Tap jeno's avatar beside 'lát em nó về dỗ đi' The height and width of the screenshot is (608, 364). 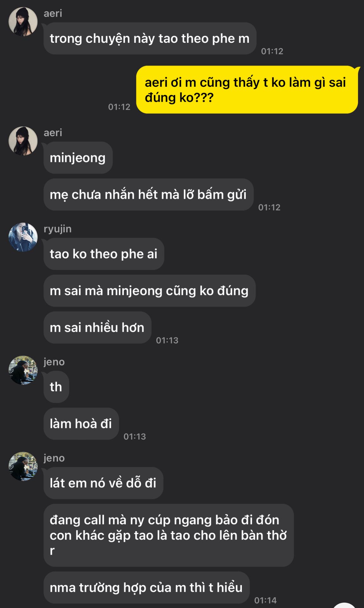coord(23,466)
